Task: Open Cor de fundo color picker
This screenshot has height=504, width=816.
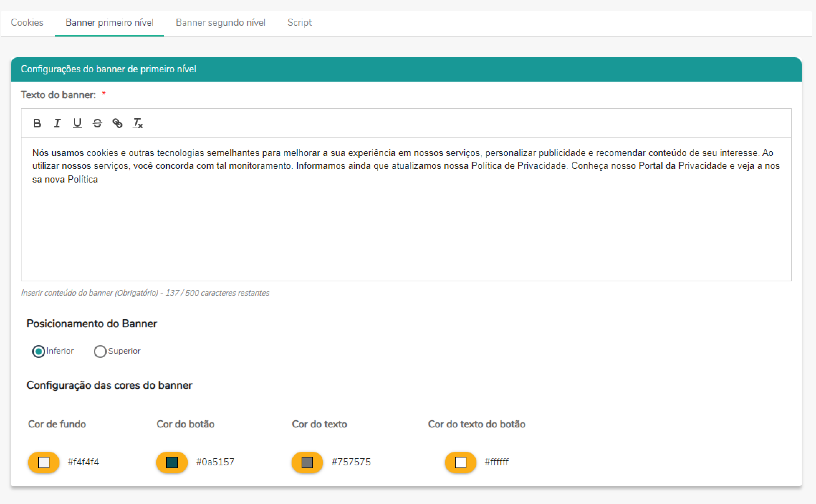Action: coord(44,462)
